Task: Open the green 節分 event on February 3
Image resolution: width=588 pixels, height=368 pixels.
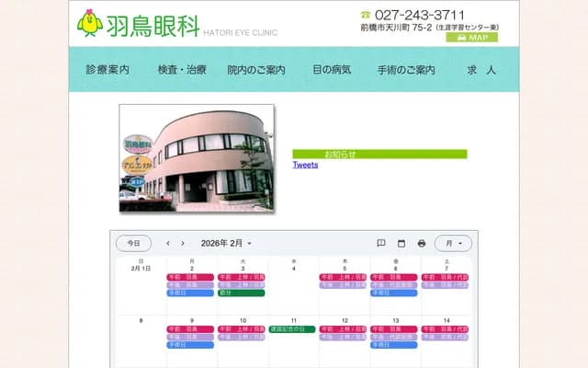Action: click(242, 293)
